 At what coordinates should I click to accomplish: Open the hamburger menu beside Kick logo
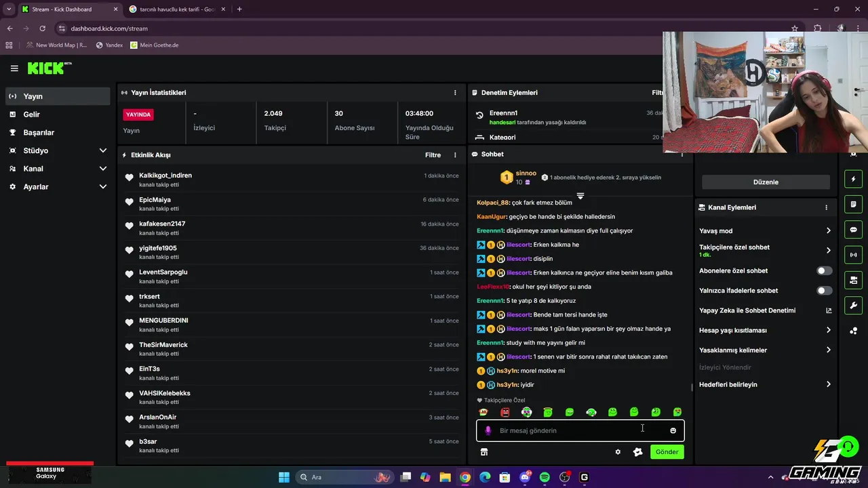(x=14, y=68)
